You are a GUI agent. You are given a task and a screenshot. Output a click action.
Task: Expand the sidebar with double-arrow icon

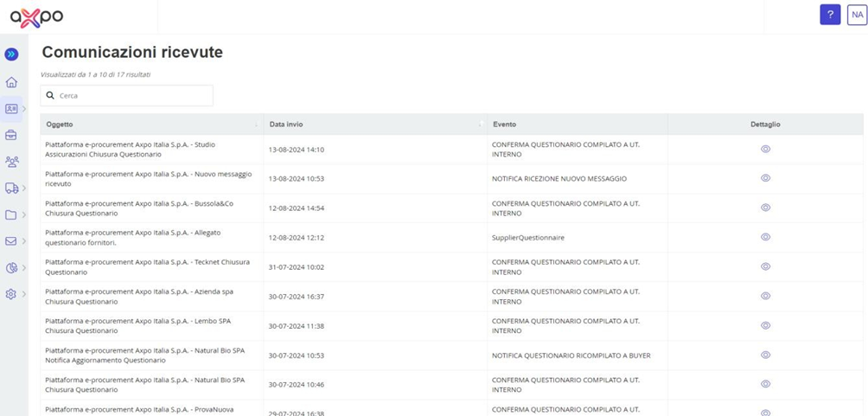11,54
